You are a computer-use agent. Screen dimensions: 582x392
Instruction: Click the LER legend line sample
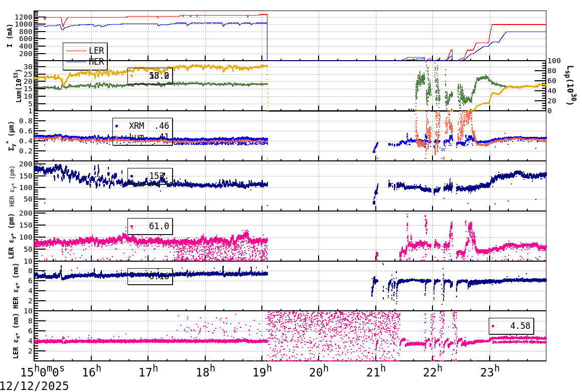(x=76, y=50)
